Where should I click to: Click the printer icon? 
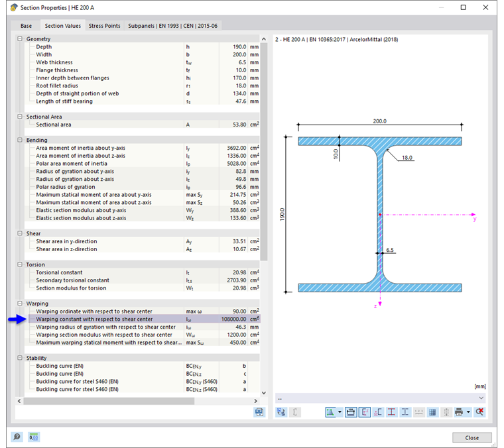459,412
